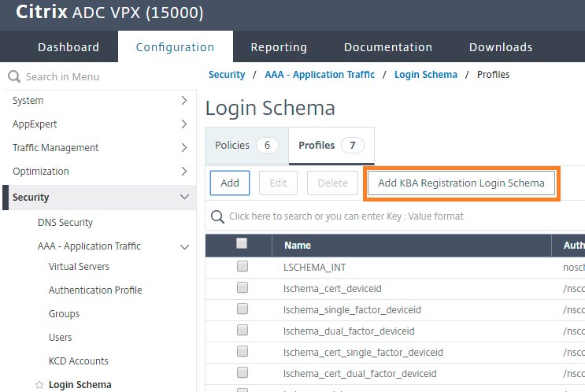Select the Profiles tab
Viewport: 585px width, 392px height.
pos(331,146)
